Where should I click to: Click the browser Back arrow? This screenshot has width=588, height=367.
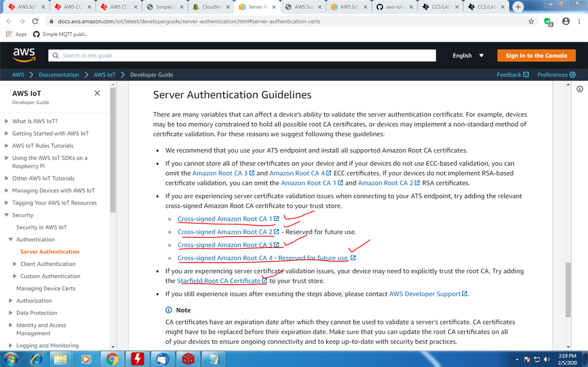coord(9,21)
